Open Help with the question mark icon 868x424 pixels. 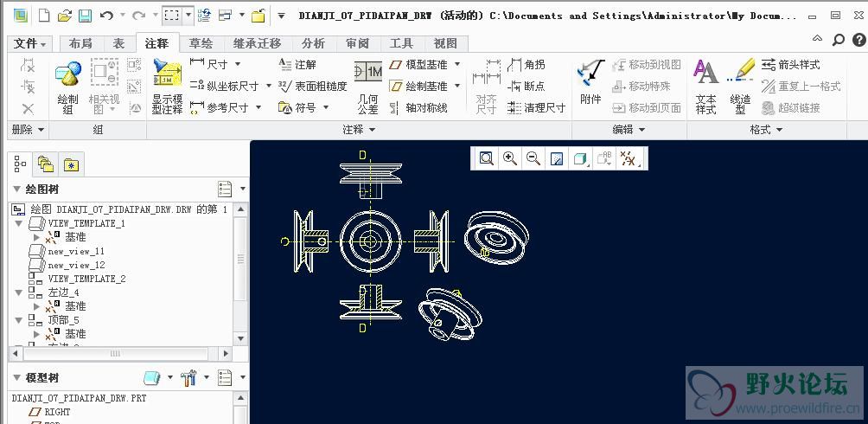pyautogui.click(x=859, y=39)
